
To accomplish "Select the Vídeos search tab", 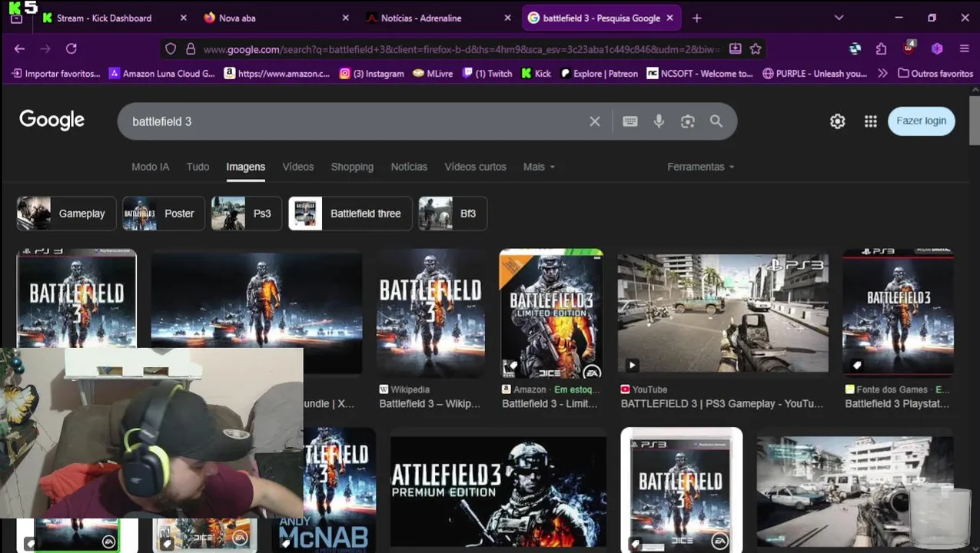I will point(297,167).
